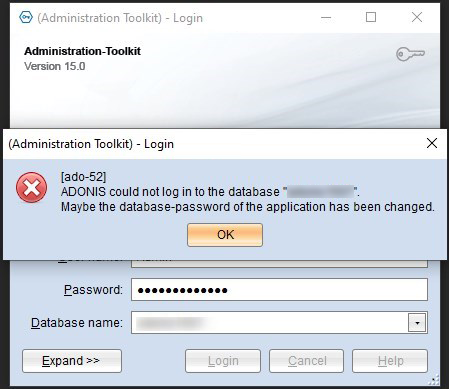The width and height of the screenshot is (449, 389).
Task: Close the main Administration Toolkit window
Action: (417, 17)
